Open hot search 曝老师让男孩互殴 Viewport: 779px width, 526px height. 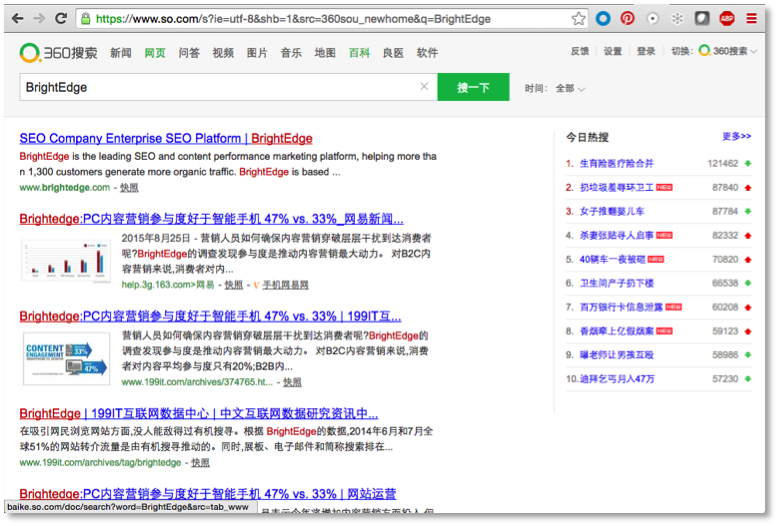pyautogui.click(x=617, y=355)
